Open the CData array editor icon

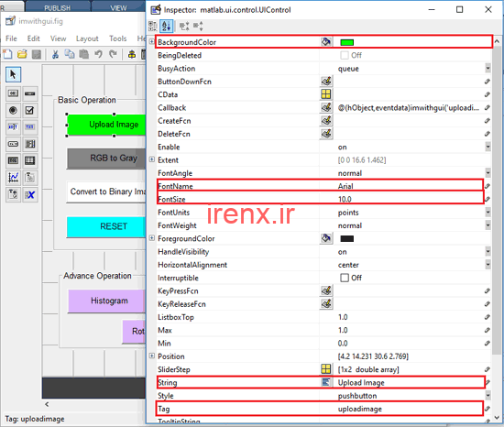point(326,94)
